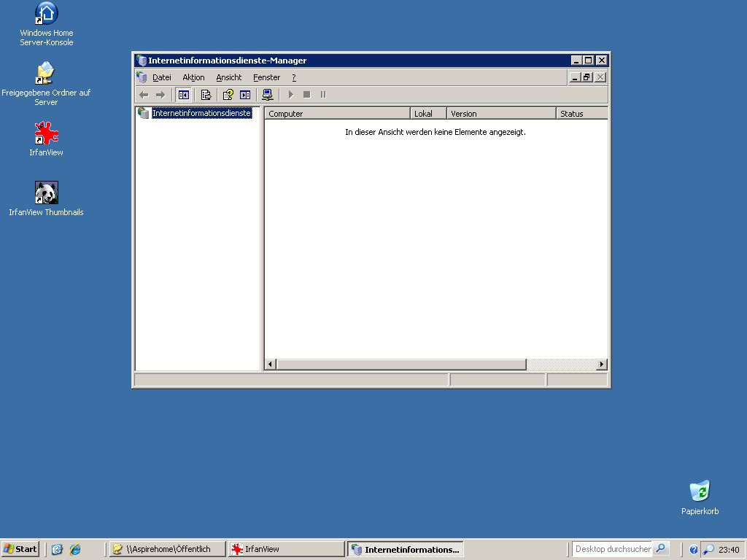The height and width of the screenshot is (560, 747).
Task: Click the connect to computer toolbar icon
Action: pyautogui.click(x=268, y=94)
